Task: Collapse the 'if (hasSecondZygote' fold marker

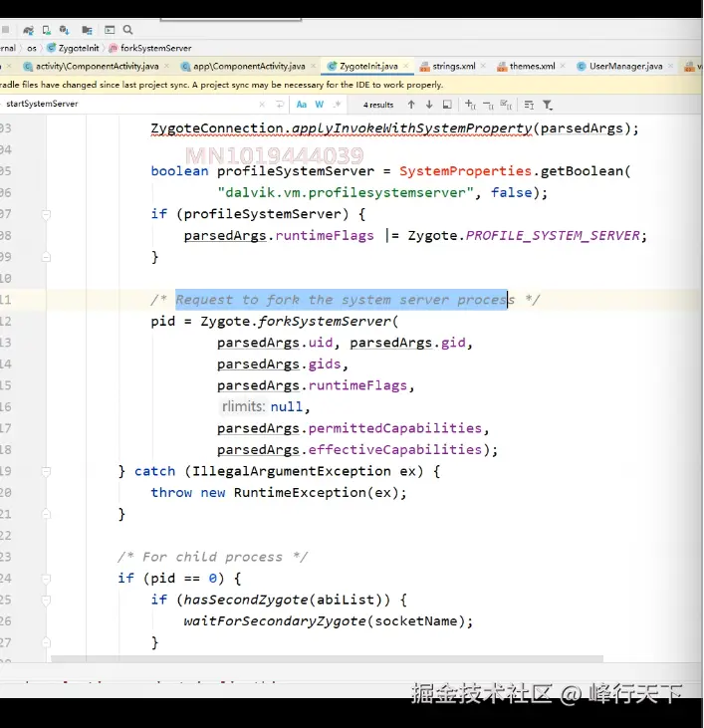Action: tap(46, 601)
